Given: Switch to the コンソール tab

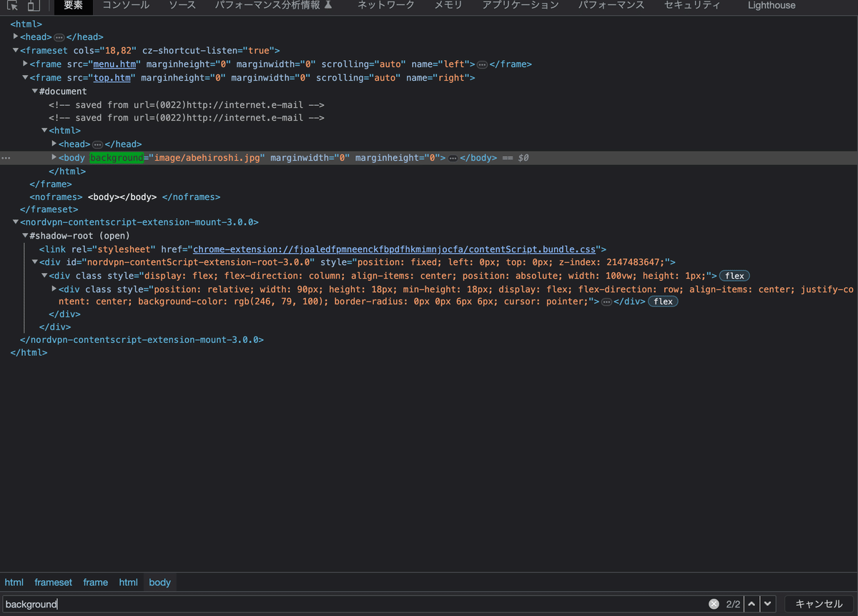Looking at the screenshot, I should (x=125, y=6).
